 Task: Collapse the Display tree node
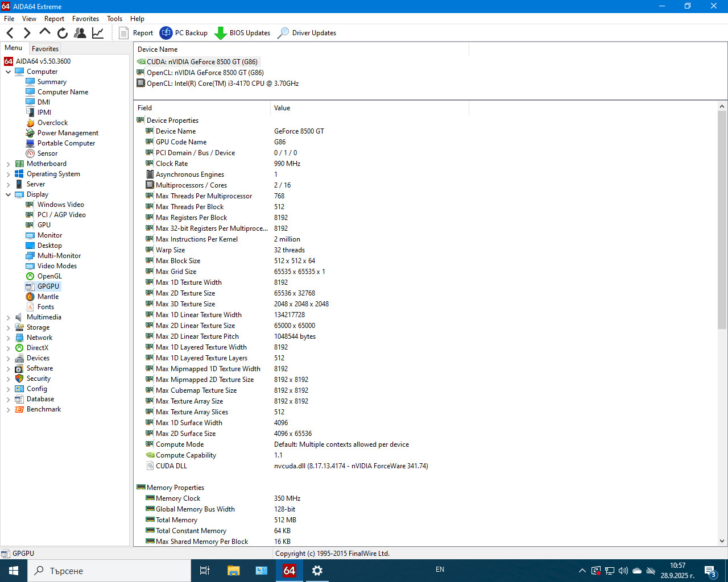tap(9, 194)
